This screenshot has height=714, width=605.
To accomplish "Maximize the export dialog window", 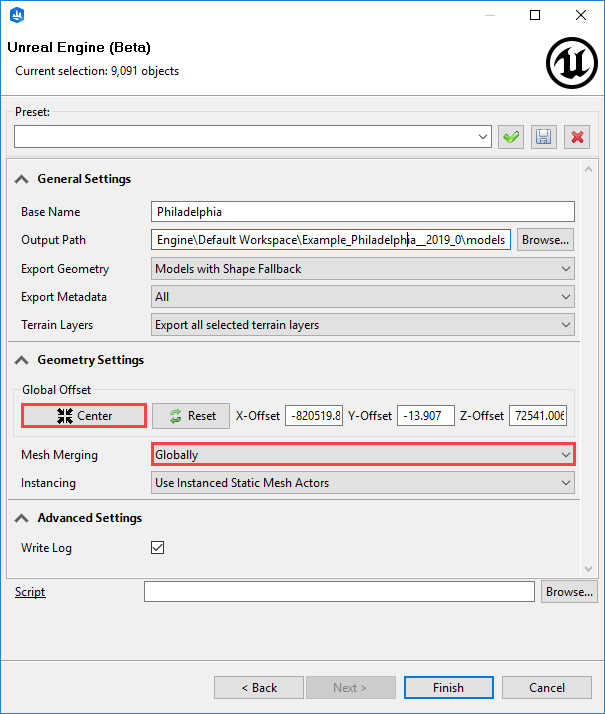I will coord(535,15).
